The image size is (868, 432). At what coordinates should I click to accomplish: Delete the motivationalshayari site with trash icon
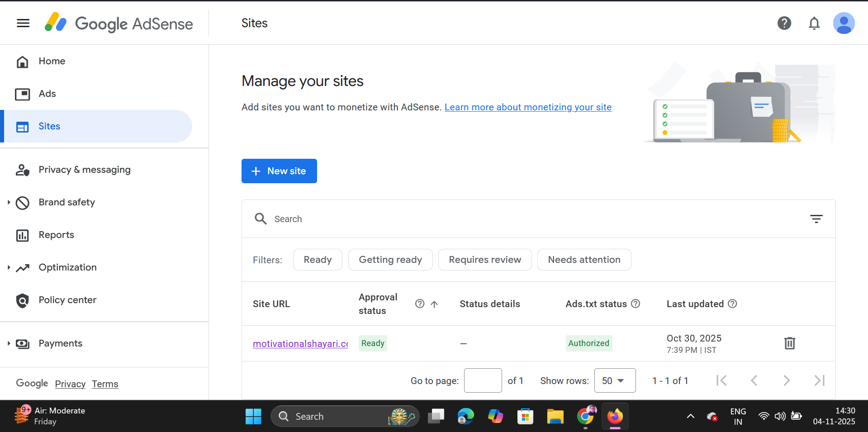(x=789, y=343)
